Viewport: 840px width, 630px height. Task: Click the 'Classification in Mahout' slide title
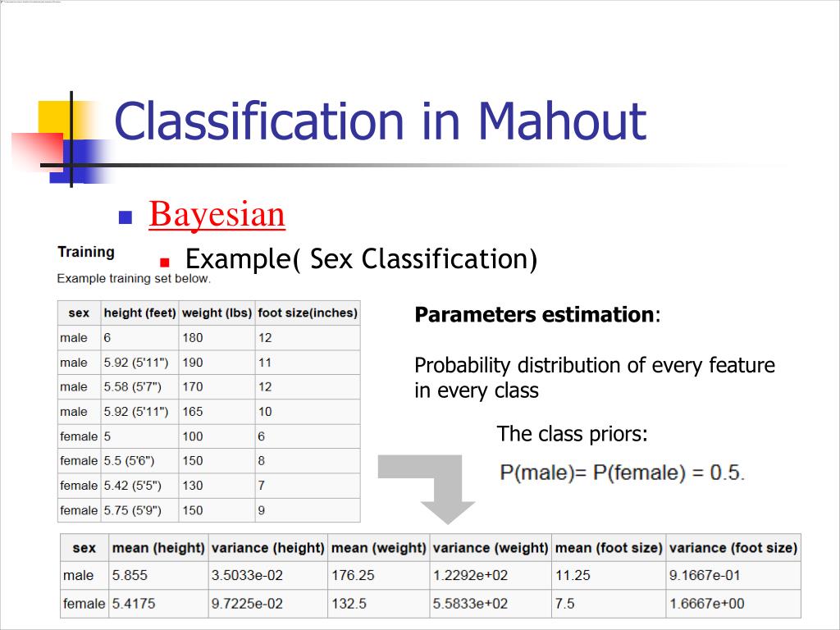point(381,122)
